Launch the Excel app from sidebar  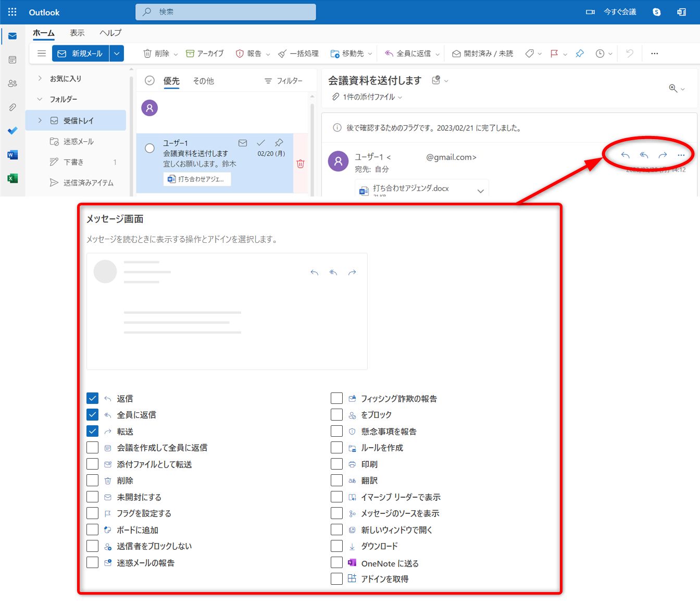click(x=12, y=178)
